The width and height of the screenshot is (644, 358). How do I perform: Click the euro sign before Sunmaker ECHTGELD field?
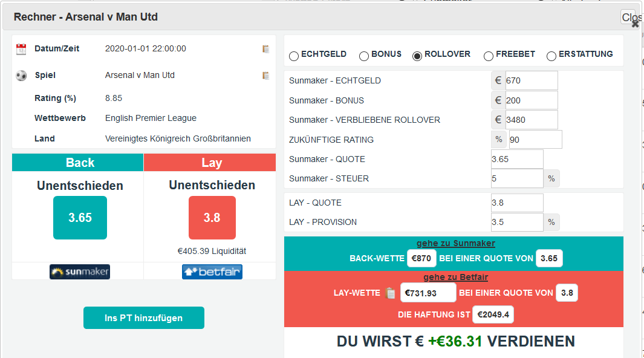[x=498, y=80]
